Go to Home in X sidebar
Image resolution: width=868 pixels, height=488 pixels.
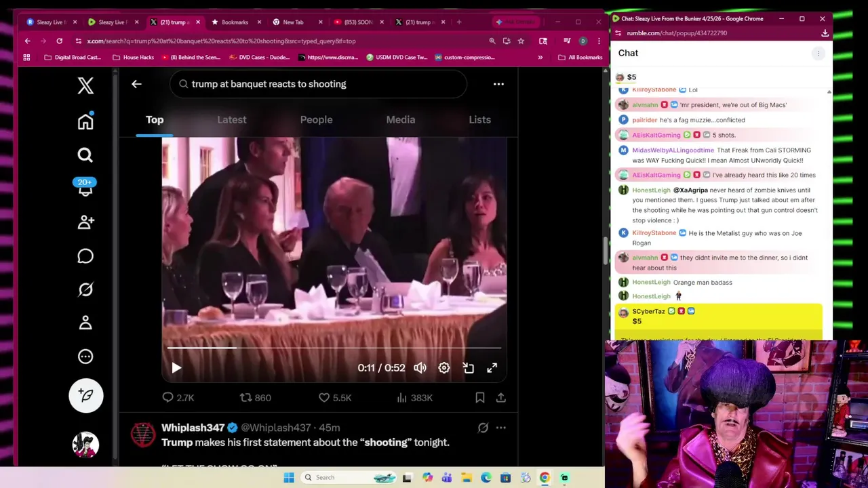pyautogui.click(x=85, y=121)
